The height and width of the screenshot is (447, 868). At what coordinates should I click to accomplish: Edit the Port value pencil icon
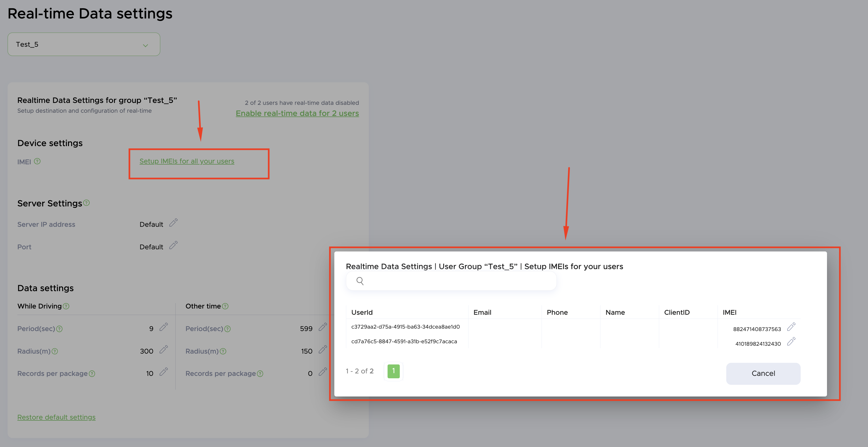tap(173, 245)
